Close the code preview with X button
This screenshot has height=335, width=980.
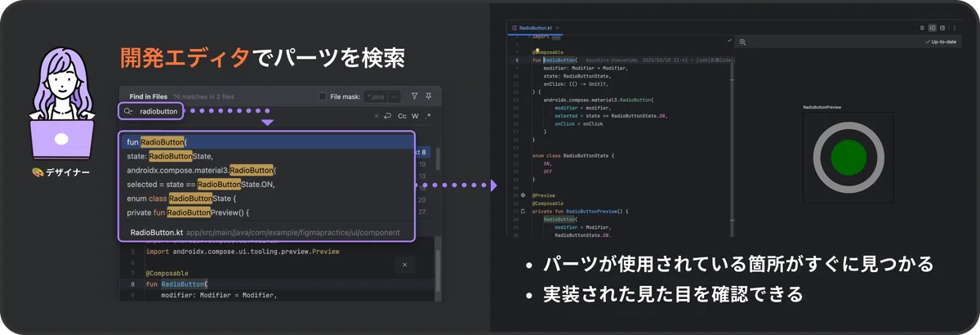[x=407, y=266]
